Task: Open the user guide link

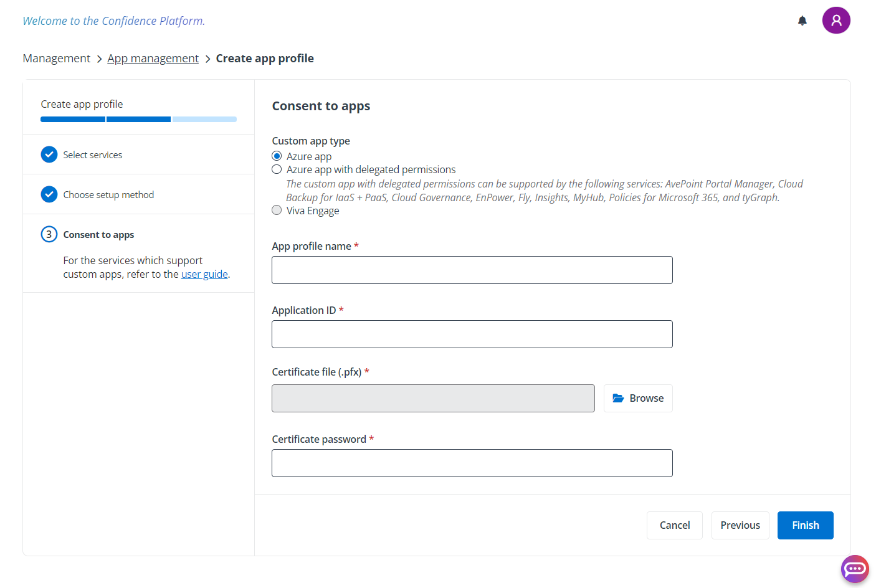Action: 204,274
